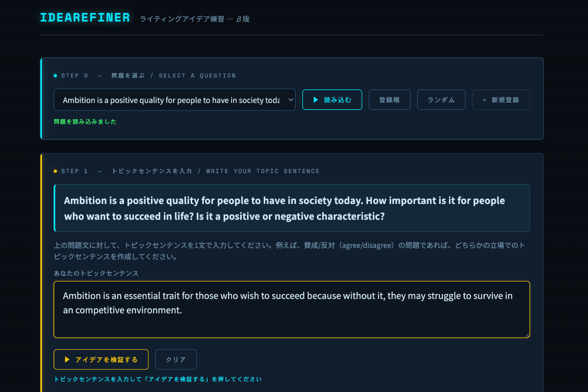Clear the topic sentence using クリア
The height and width of the screenshot is (392, 588).
(176, 359)
